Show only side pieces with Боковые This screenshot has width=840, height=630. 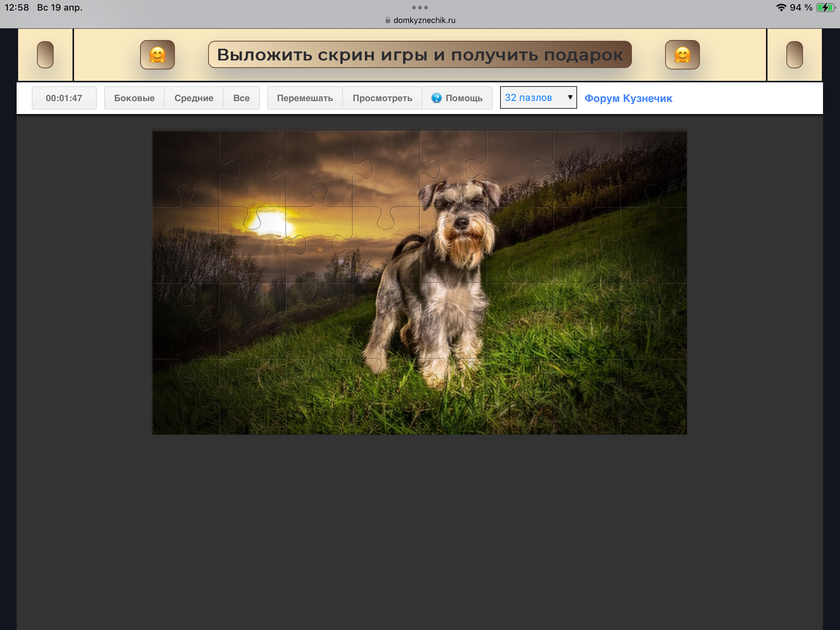pos(134,98)
